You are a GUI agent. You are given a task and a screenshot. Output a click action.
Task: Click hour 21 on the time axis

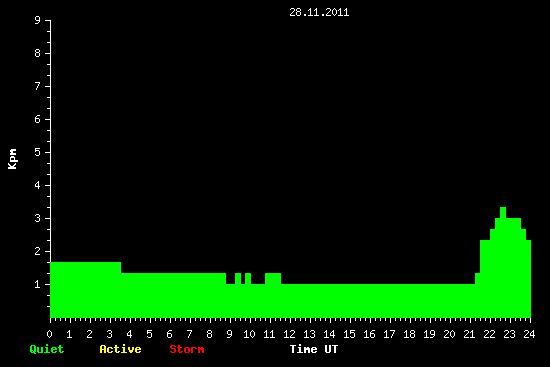[x=469, y=334]
